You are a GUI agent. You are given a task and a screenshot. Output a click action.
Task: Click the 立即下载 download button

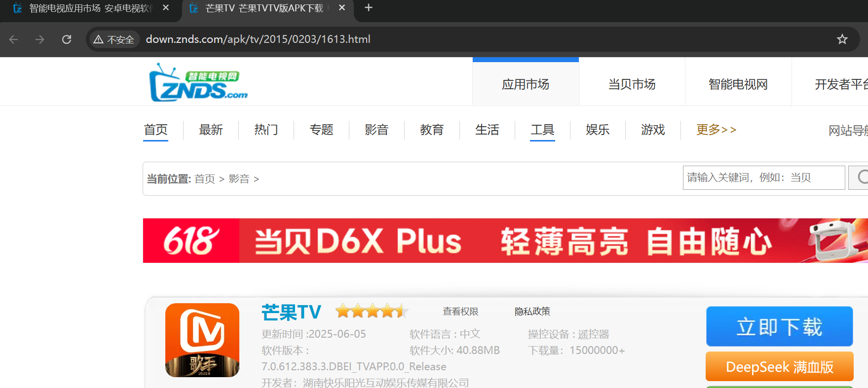[779, 326]
